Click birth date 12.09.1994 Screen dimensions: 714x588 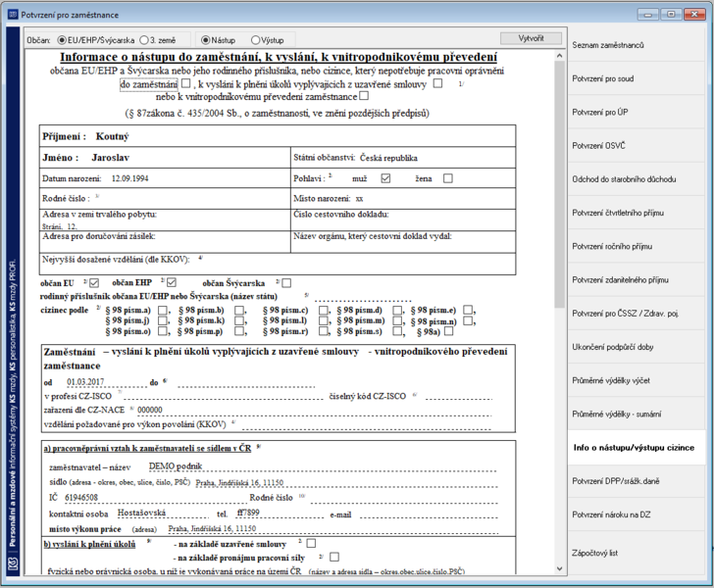129,178
